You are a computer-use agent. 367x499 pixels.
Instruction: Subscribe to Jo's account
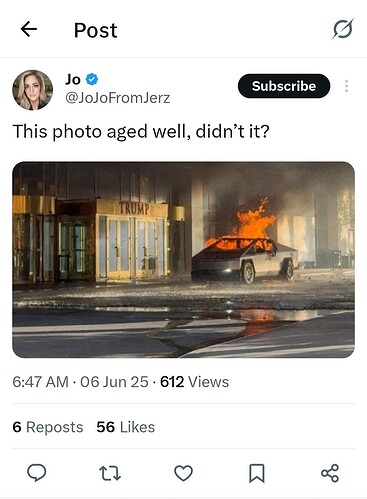pos(284,86)
